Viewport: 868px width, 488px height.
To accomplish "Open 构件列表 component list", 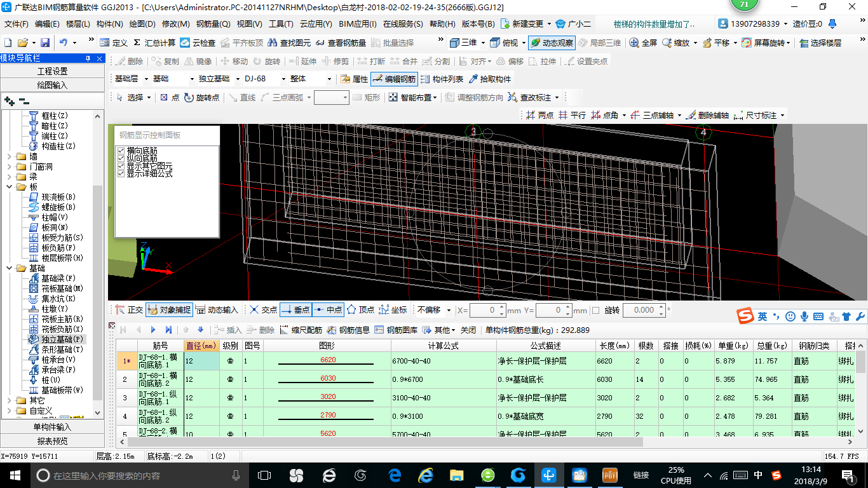I will (442, 79).
